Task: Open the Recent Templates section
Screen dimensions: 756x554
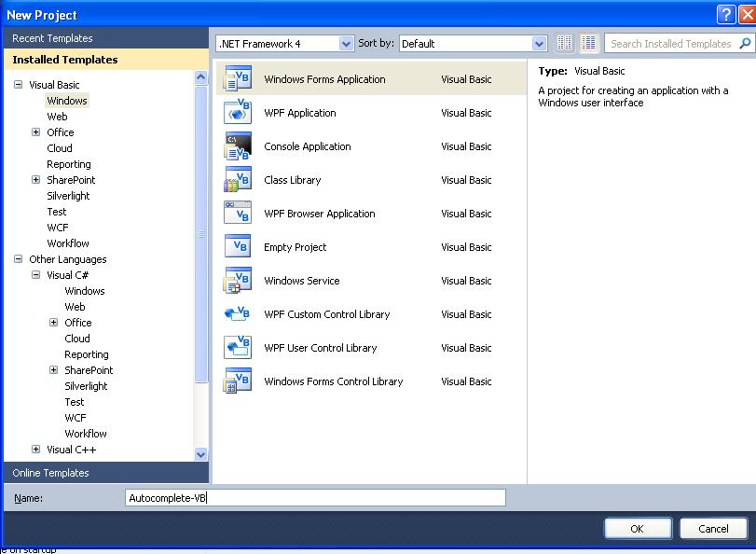Action: (106, 38)
